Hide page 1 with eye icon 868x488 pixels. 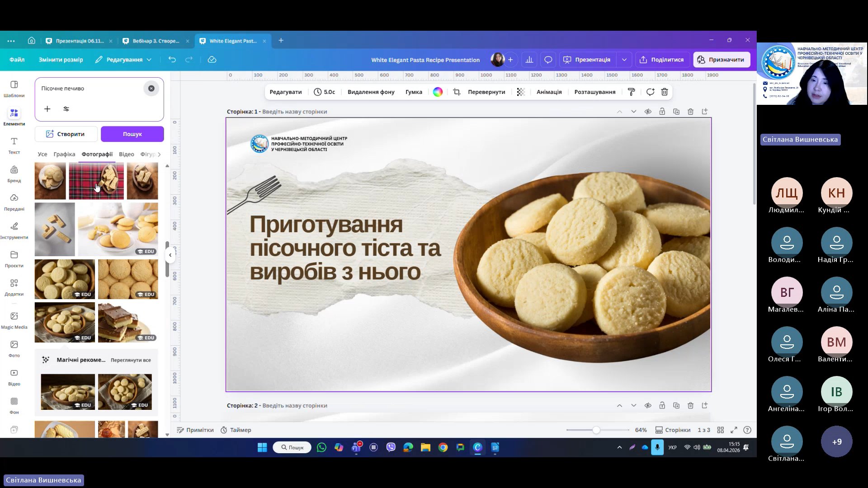pos(648,112)
